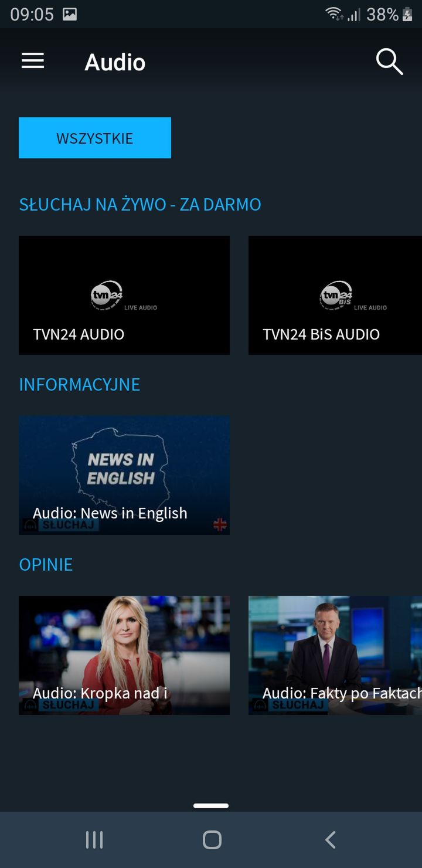Tap the bottom sheet pill handle
422x868 pixels.
point(211,806)
